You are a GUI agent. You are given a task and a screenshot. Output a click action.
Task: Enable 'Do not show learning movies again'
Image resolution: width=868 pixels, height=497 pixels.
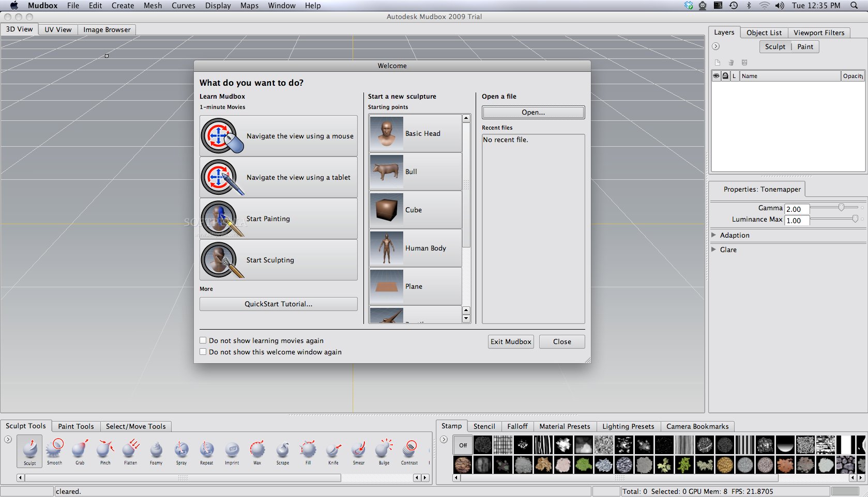click(203, 340)
